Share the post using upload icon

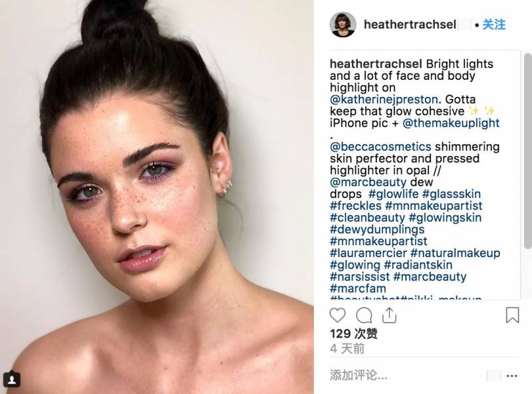pyautogui.click(x=389, y=315)
